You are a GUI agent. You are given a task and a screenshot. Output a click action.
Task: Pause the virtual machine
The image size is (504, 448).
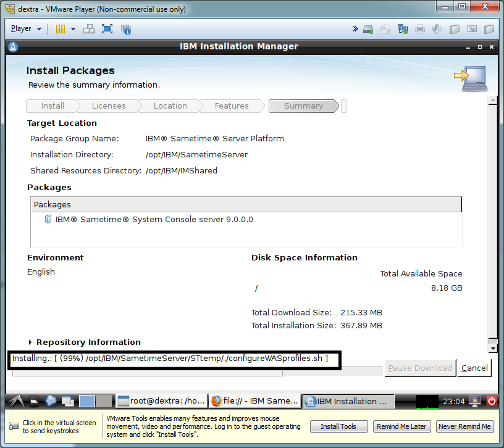(x=61, y=29)
